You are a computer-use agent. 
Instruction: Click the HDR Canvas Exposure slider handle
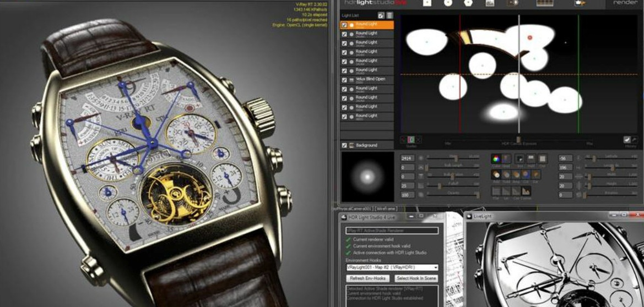coord(519,140)
